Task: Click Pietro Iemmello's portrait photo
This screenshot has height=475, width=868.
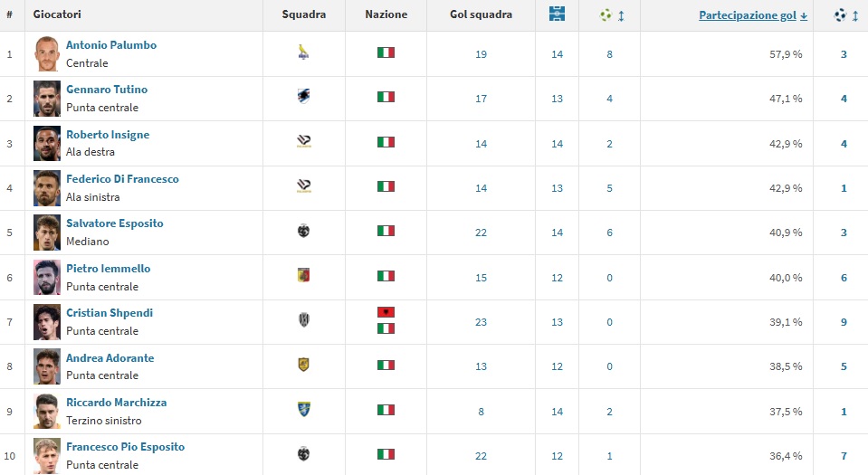Action: [x=47, y=276]
